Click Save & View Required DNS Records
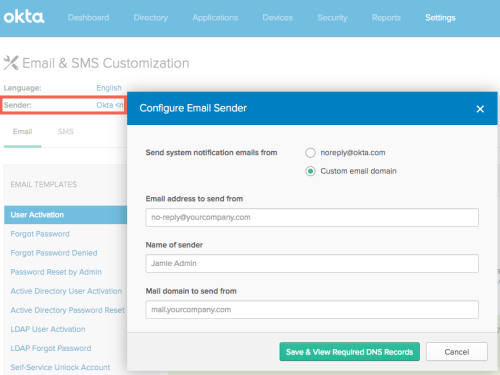Image resolution: width=500 pixels, height=375 pixels. pos(349,352)
